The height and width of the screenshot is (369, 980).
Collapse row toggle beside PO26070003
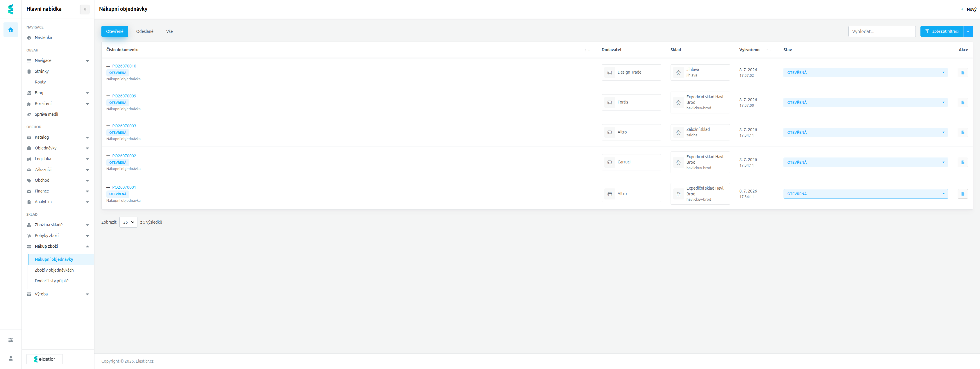coord(108,126)
